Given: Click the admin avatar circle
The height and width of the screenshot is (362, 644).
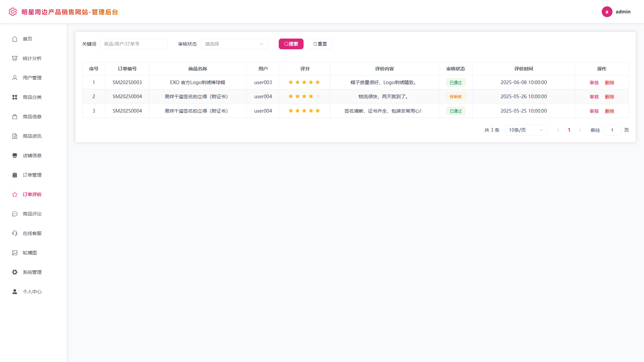Looking at the screenshot, I should 607,12.
